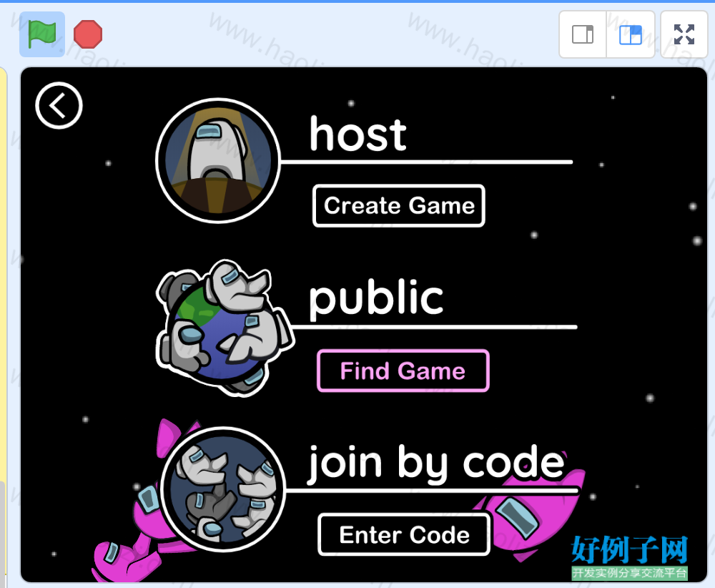Switch to small stage layout

tap(583, 34)
